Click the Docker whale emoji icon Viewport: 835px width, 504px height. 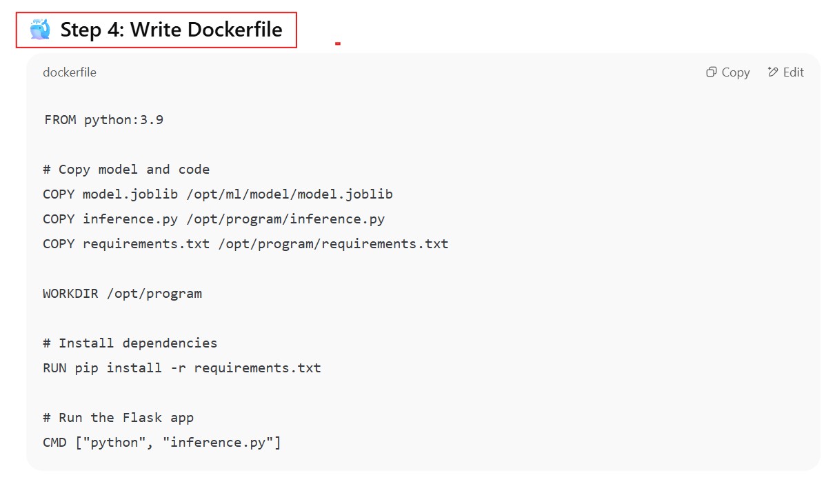pyautogui.click(x=40, y=30)
